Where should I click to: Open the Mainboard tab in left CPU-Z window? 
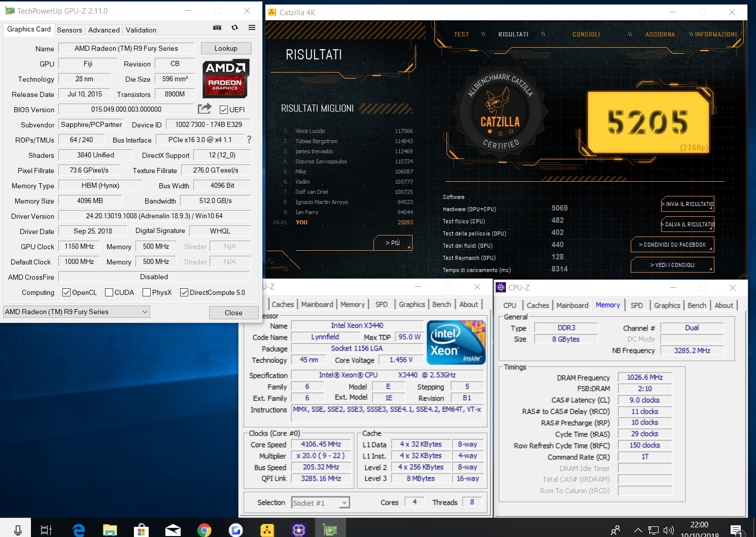[x=317, y=304]
